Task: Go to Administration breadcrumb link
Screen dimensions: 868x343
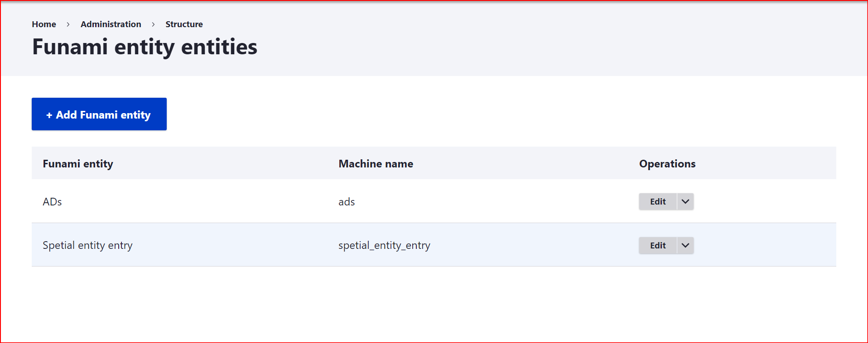Action: [x=111, y=24]
